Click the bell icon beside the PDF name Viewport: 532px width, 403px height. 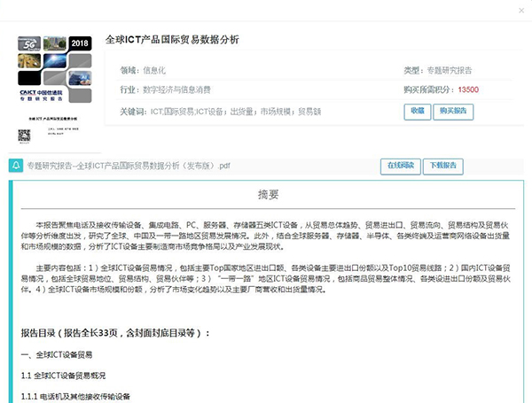(16, 166)
